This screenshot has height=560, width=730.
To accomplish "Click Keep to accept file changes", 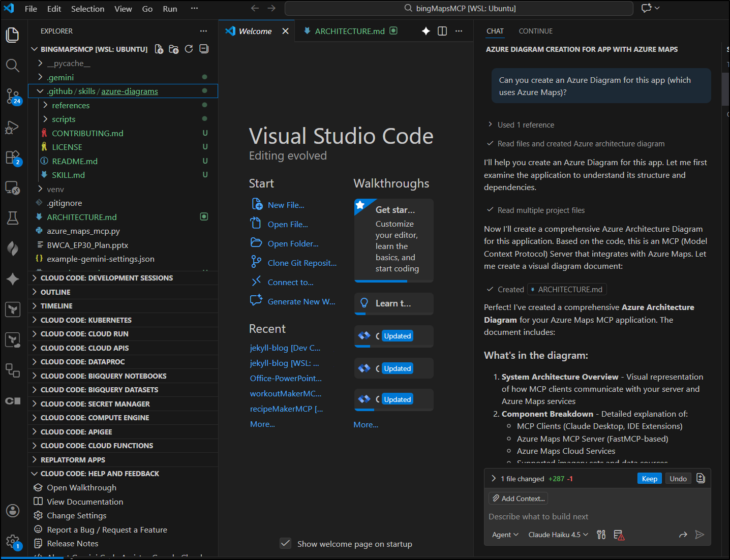I will tap(649, 479).
